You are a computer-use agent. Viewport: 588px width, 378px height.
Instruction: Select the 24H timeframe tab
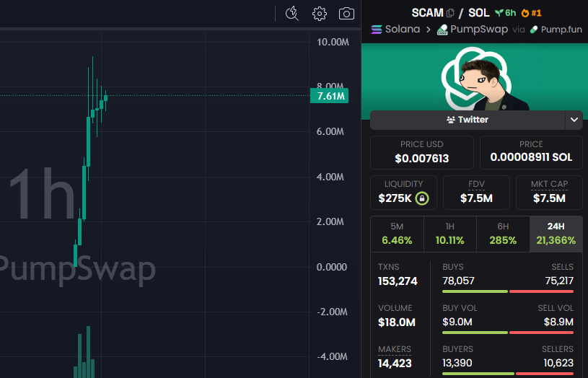tap(556, 234)
